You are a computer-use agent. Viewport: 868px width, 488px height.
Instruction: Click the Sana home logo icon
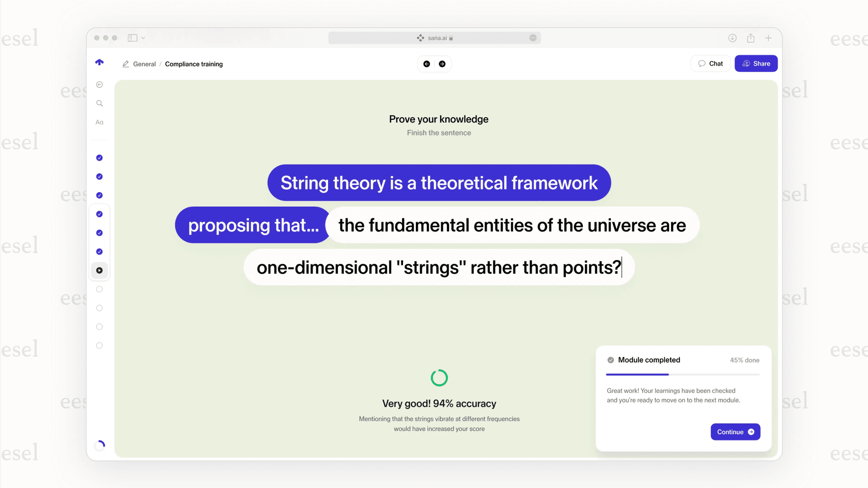99,62
